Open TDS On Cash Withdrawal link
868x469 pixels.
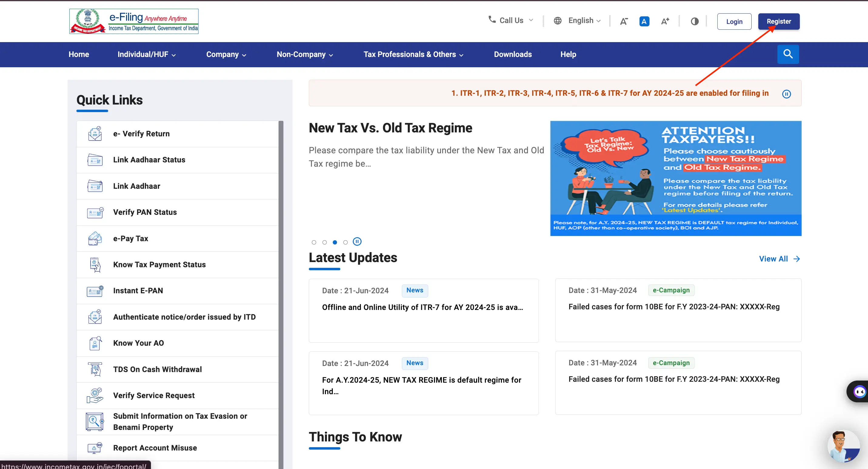tap(178, 369)
